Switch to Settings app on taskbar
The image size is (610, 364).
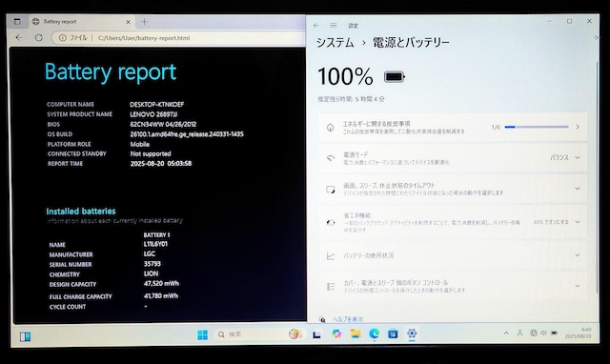point(412,334)
